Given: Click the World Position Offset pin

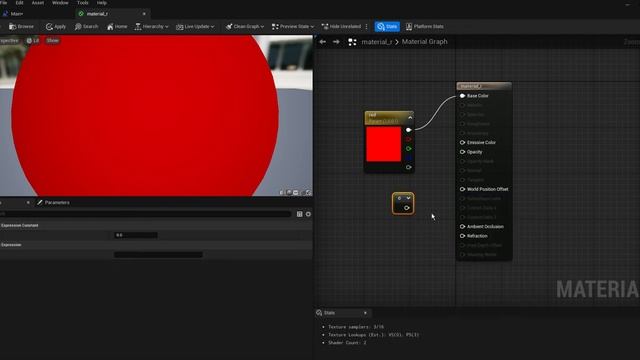Looking at the screenshot, I should pyautogui.click(x=462, y=189).
